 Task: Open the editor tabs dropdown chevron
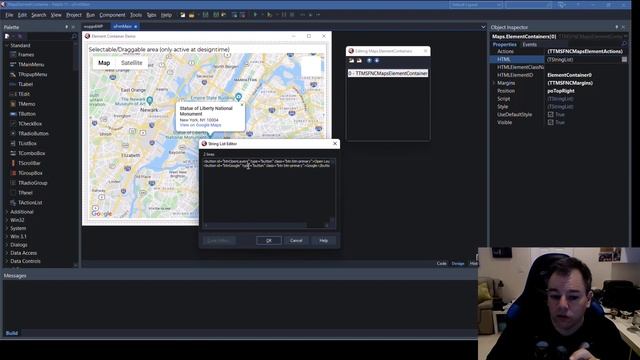point(483,27)
